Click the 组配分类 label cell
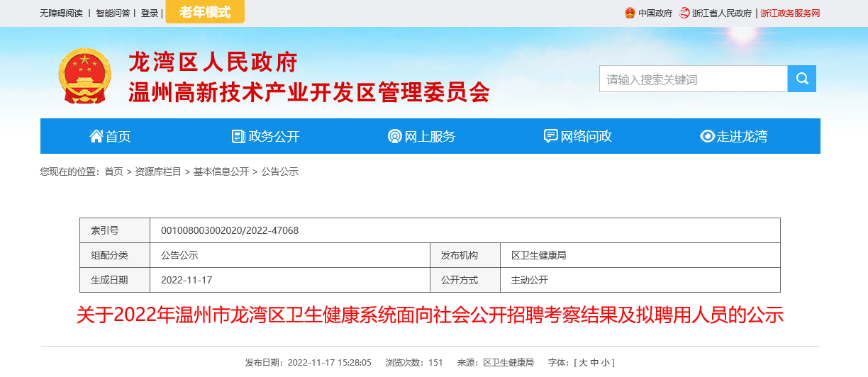 pos(115,255)
